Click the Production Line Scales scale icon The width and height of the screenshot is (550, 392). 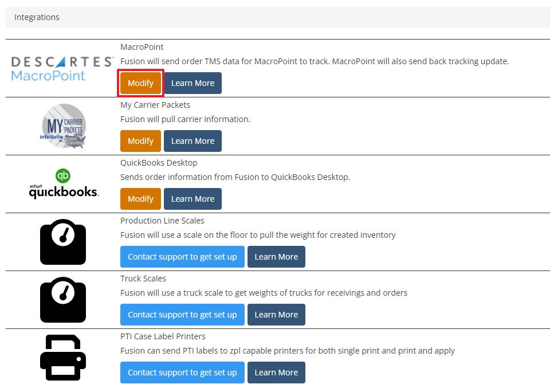pos(63,242)
